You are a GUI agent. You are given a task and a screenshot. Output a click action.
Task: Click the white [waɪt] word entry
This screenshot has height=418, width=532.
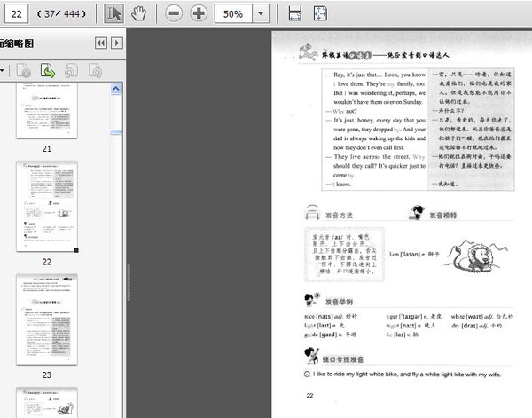[x=482, y=317]
